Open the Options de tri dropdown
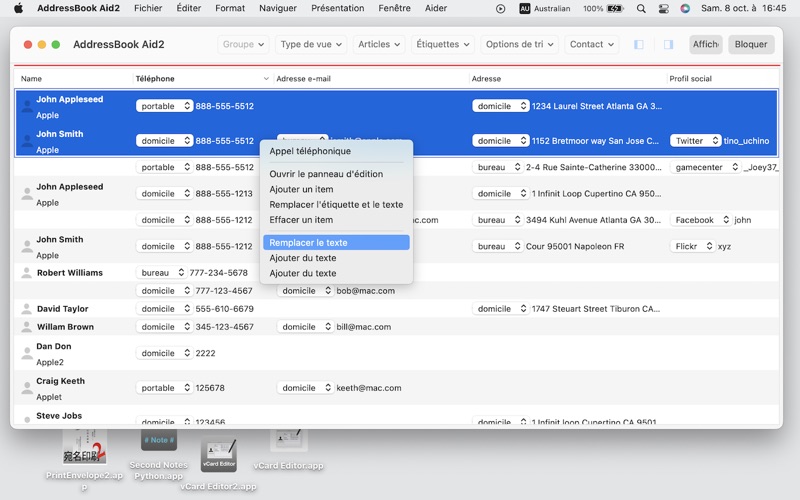This screenshot has width=800, height=500. [519, 44]
